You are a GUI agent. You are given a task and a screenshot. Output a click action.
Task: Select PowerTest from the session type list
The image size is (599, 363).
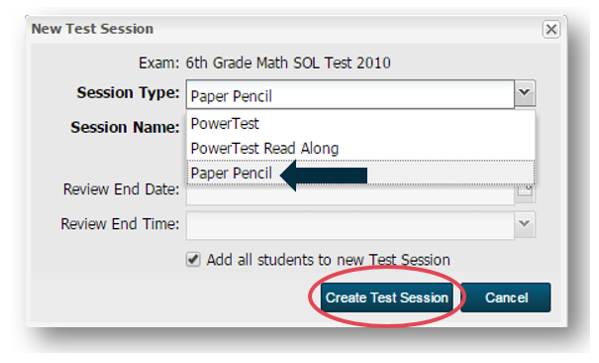(361, 124)
